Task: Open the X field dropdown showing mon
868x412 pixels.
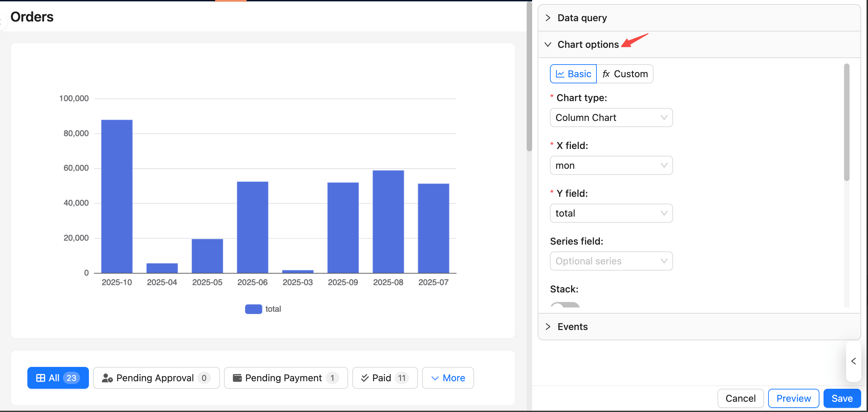Action: (611, 165)
